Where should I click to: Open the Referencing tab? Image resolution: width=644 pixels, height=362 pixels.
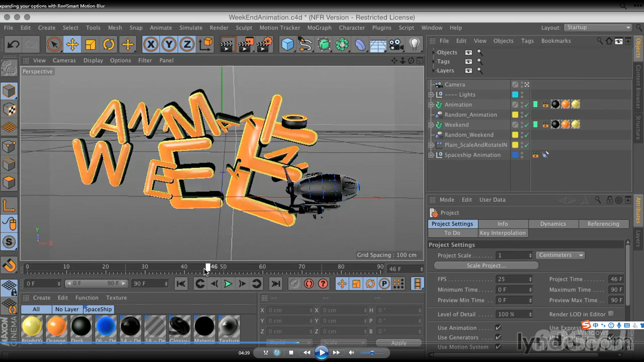(603, 224)
